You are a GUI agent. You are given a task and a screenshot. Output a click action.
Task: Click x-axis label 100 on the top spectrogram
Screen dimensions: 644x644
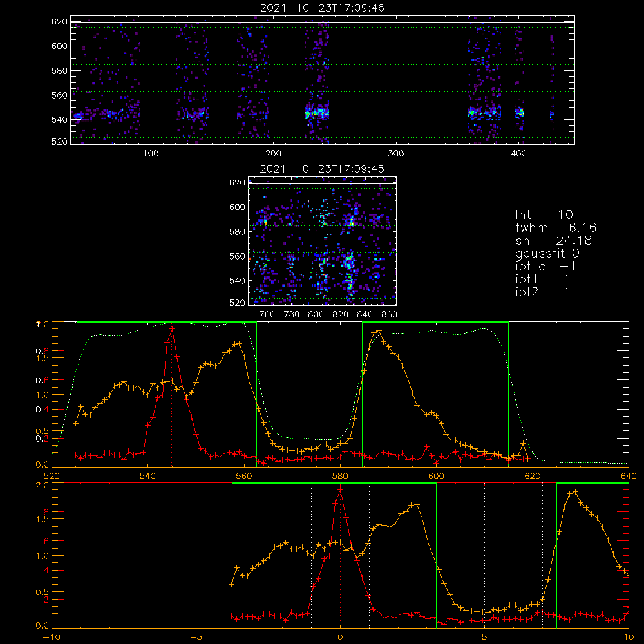[x=151, y=154]
